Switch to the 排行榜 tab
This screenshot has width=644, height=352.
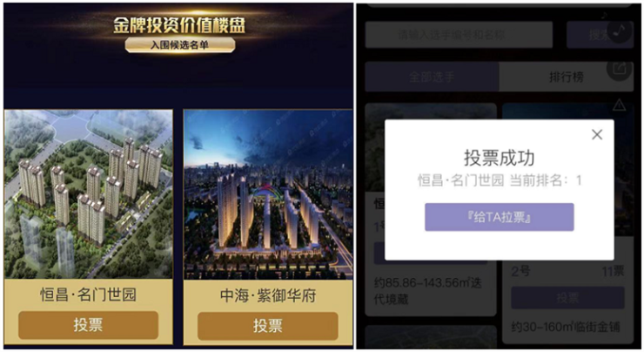(x=566, y=77)
